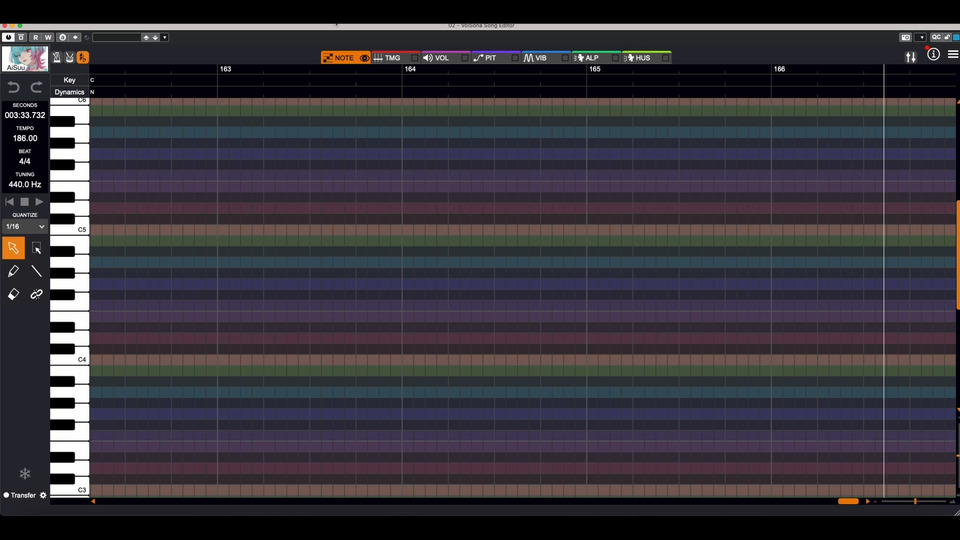Enable the ALP checkbox
Viewport: 960px width, 540px height.
click(615, 58)
